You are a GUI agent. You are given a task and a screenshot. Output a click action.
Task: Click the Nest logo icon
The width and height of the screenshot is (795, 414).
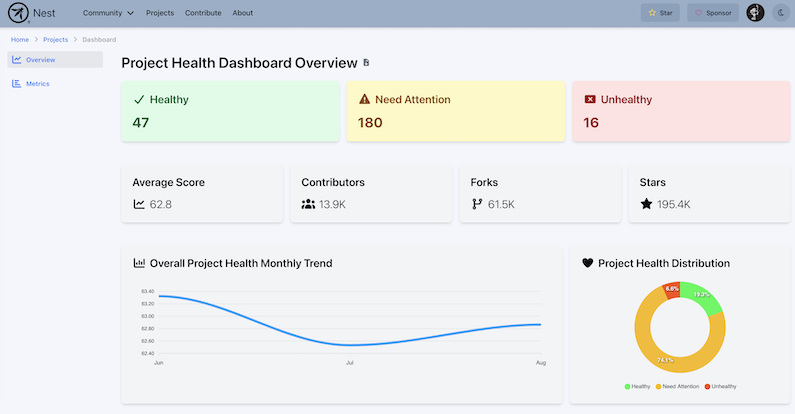coord(17,13)
